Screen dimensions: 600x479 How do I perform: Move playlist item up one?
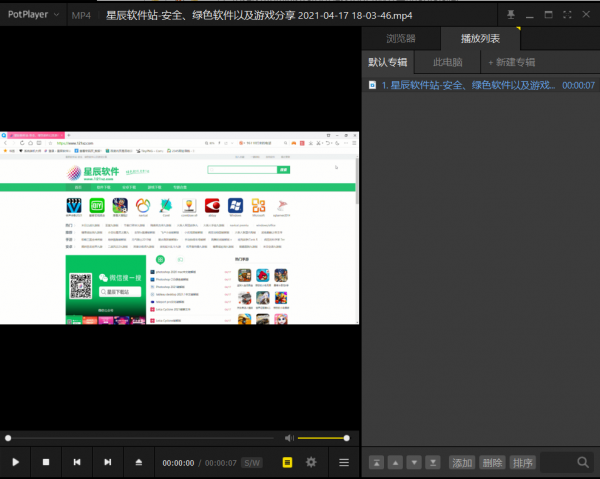point(395,463)
